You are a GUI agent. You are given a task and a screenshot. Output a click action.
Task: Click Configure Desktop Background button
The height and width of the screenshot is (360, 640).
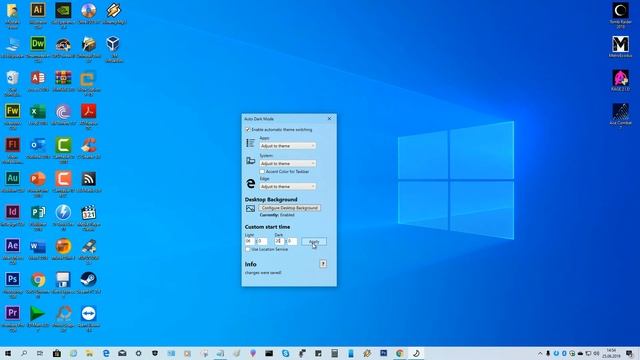click(289, 208)
